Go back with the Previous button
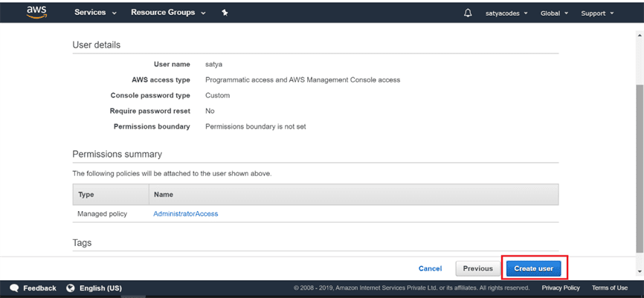The height and width of the screenshot is (298, 644). point(477,268)
